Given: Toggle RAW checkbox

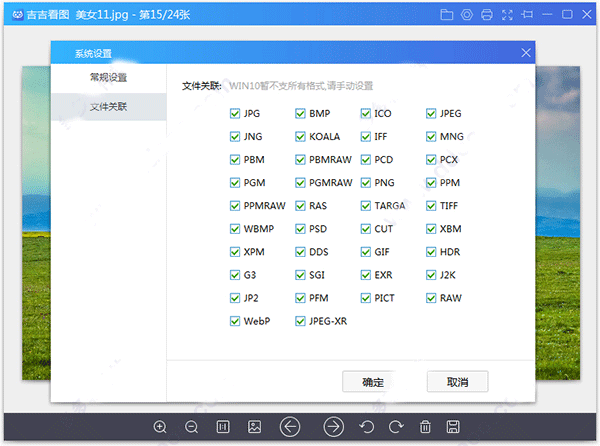Looking at the screenshot, I should (431, 298).
